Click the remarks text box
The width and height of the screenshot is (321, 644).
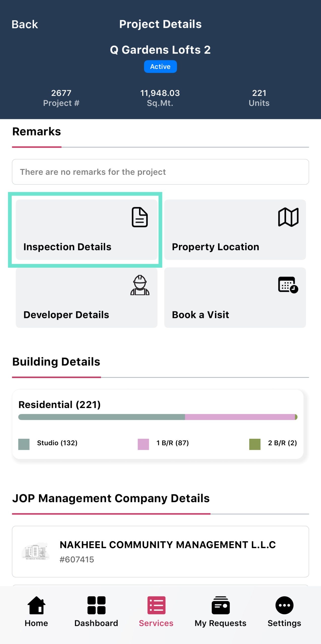(x=160, y=172)
